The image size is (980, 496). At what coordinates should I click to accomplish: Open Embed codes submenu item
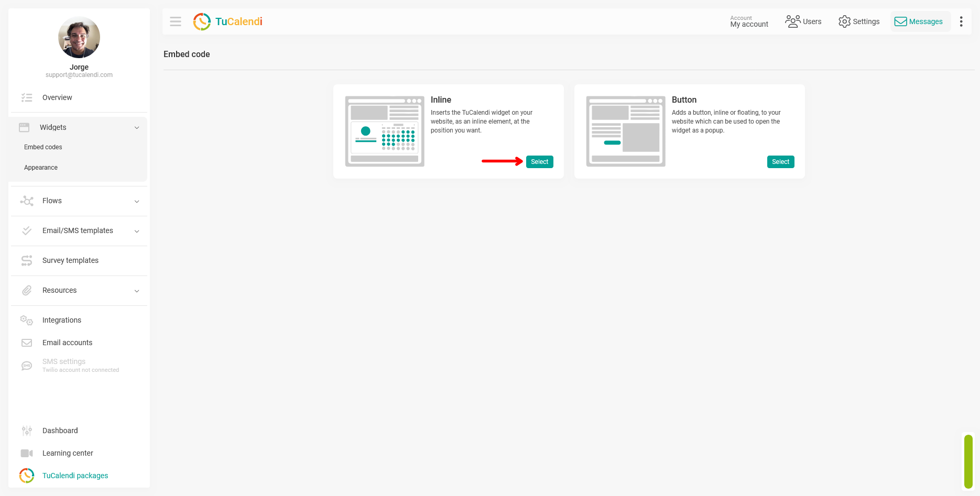(x=43, y=147)
